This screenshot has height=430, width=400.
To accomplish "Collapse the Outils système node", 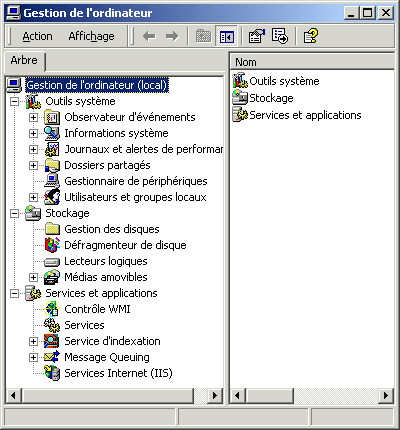I will pyautogui.click(x=14, y=101).
